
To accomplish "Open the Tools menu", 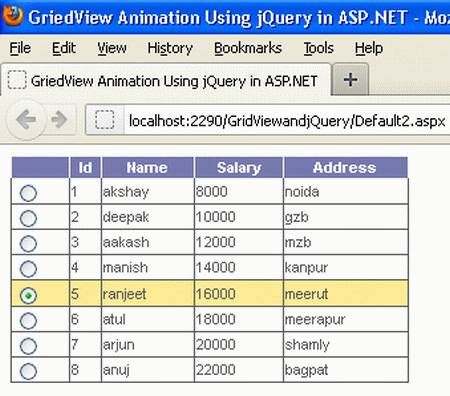I will pos(318,48).
